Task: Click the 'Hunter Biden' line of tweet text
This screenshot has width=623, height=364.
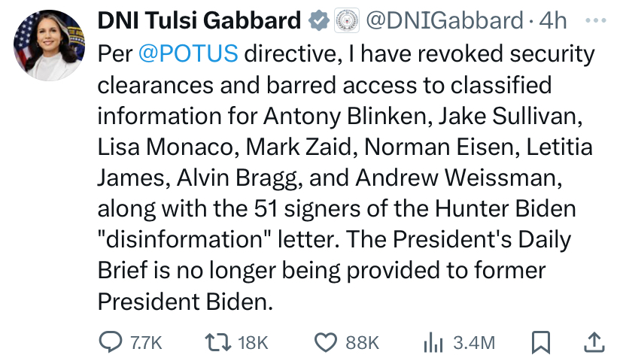Action: pos(506,208)
